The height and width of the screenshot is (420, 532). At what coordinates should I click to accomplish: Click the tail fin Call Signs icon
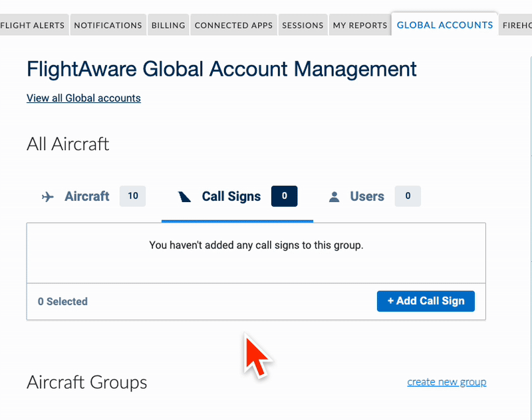coord(185,197)
